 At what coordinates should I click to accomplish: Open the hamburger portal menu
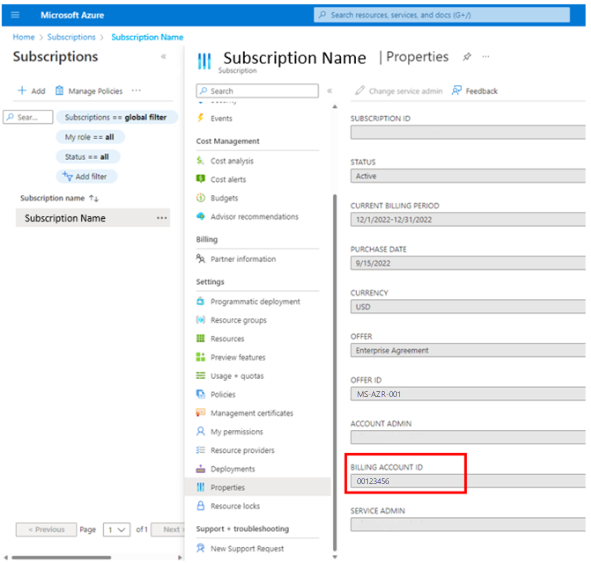coord(15,15)
